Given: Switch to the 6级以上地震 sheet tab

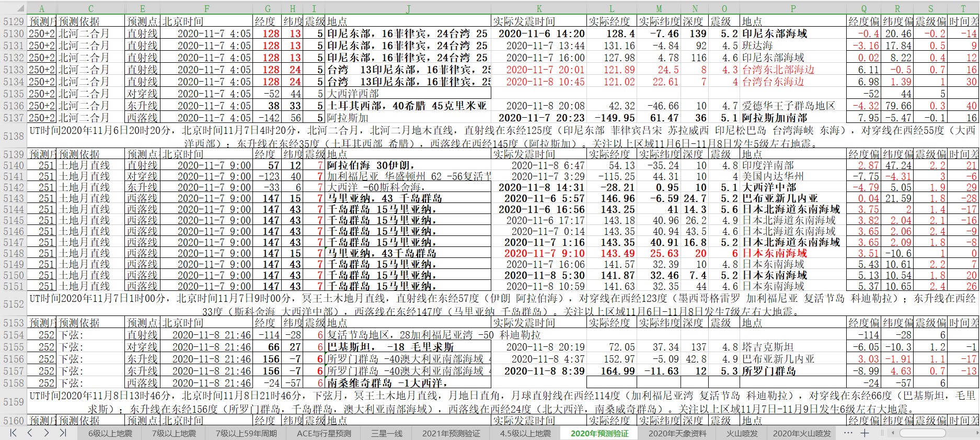Looking at the screenshot, I should click(110, 433).
